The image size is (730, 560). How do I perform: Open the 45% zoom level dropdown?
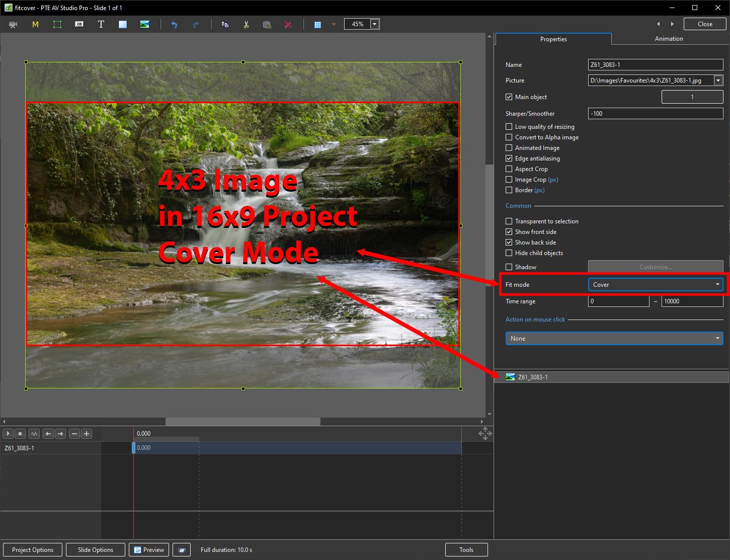[x=374, y=24]
